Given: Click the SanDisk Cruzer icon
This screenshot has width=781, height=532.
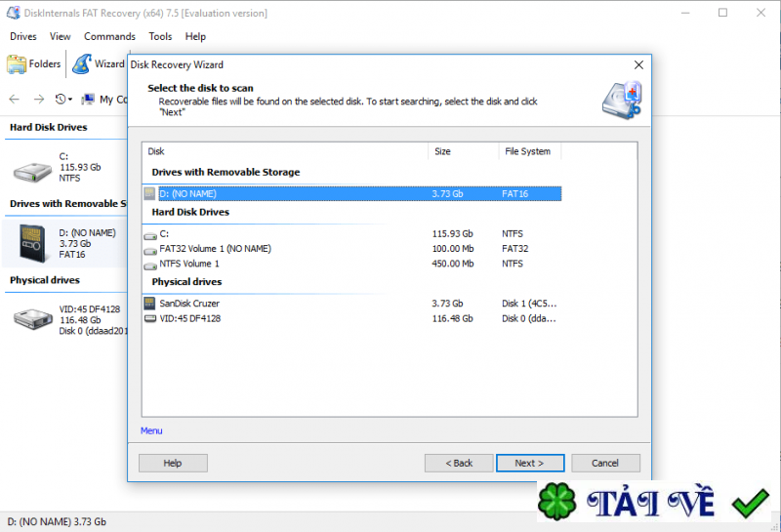Looking at the screenshot, I should [149, 303].
